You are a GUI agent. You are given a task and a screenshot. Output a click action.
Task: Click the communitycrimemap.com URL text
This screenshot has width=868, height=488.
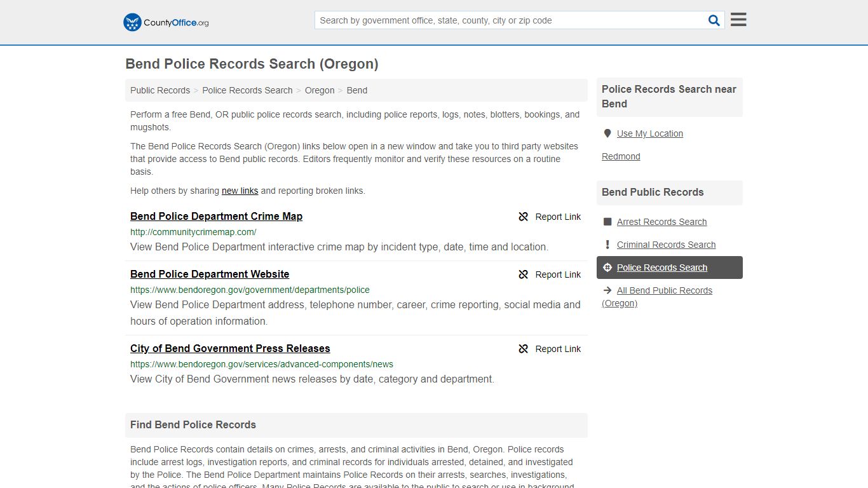click(193, 232)
